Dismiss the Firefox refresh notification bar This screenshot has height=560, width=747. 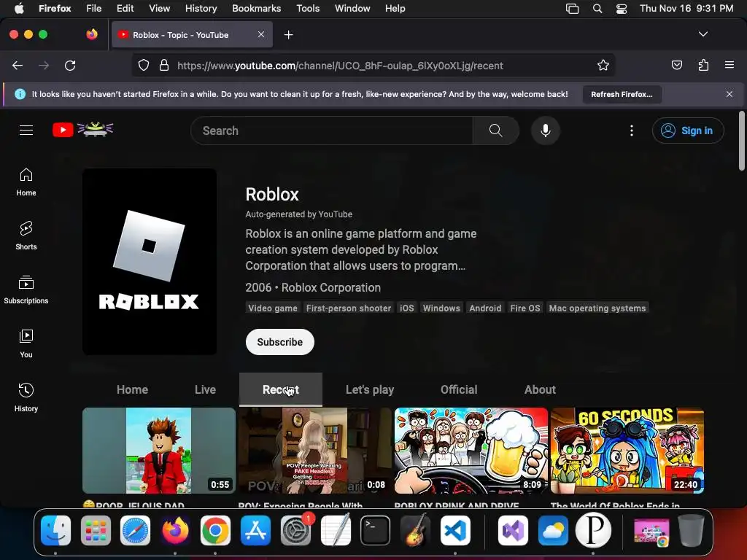point(729,94)
